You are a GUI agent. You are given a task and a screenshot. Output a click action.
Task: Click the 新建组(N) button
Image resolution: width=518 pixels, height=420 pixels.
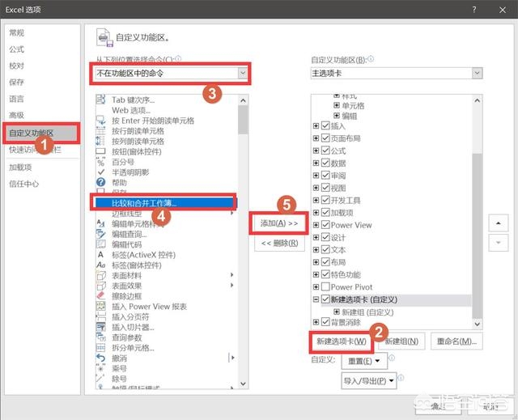pos(401,341)
